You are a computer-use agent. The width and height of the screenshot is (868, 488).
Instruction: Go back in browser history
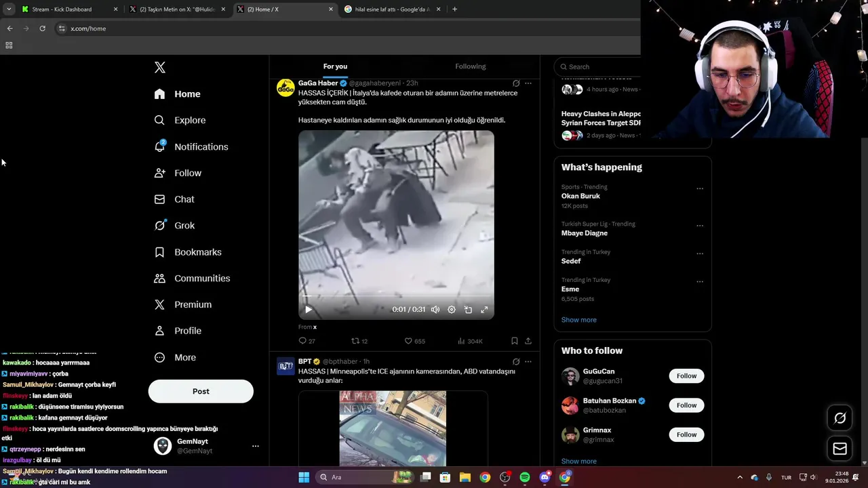coord(9,28)
